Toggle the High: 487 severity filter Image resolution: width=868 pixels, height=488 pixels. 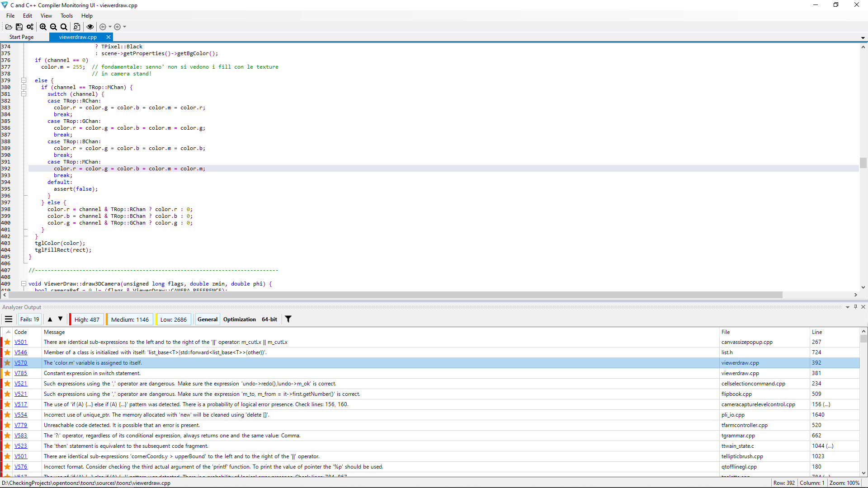[x=87, y=319]
